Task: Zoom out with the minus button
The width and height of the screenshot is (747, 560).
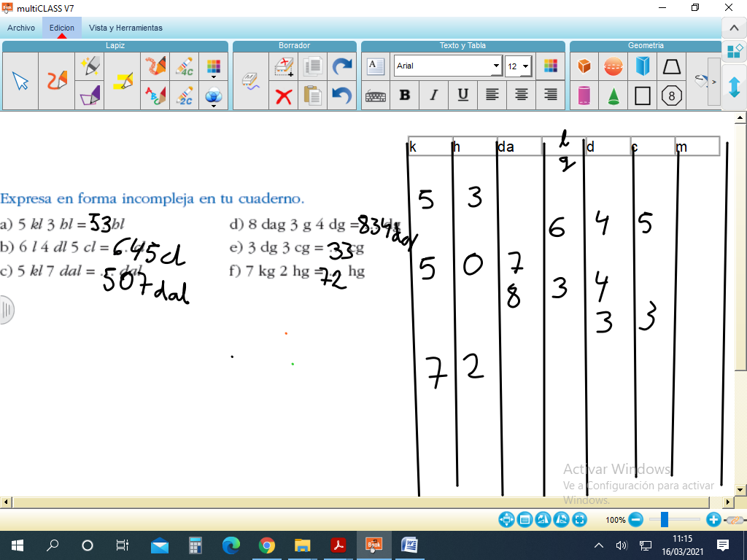Action: (635, 519)
